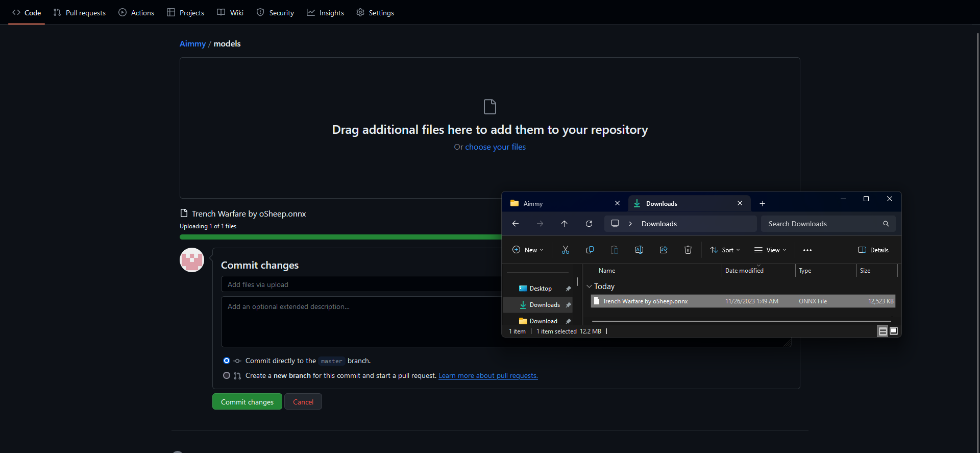The image size is (980, 453).
Task: Open the Code tab
Action: click(x=27, y=12)
